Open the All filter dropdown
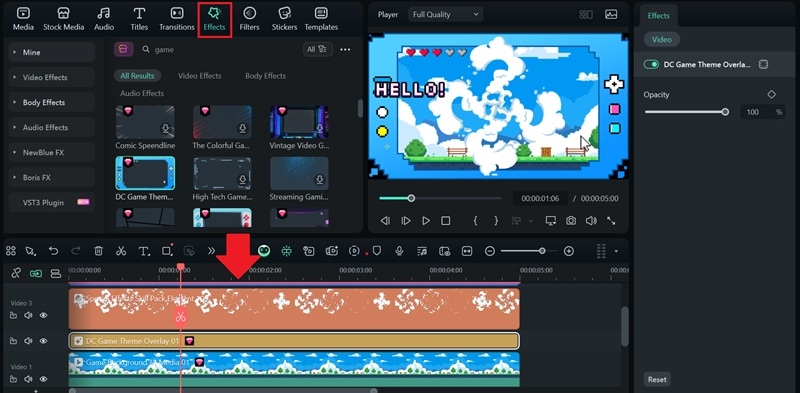 point(317,49)
